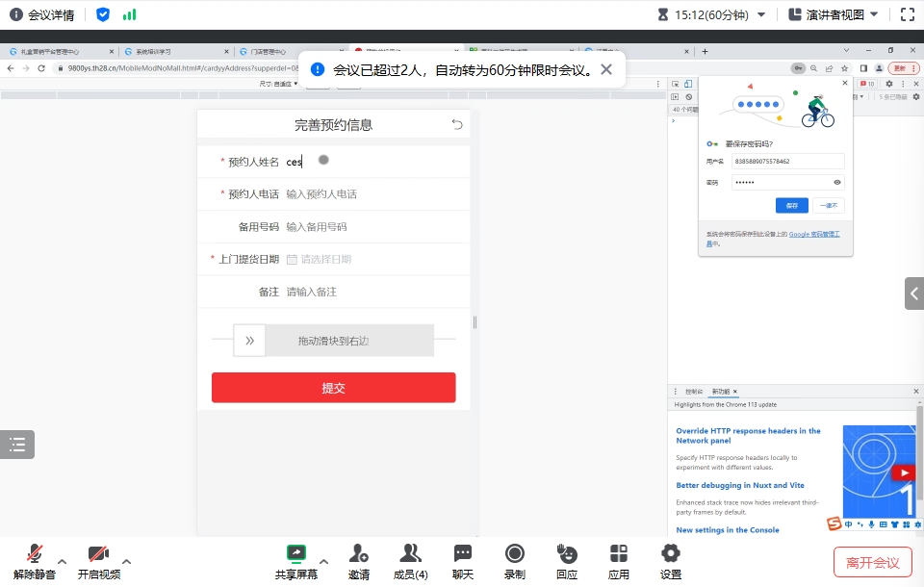Toggle microphone with 解除静音
The width and height of the screenshot is (924, 587).
click(x=35, y=559)
